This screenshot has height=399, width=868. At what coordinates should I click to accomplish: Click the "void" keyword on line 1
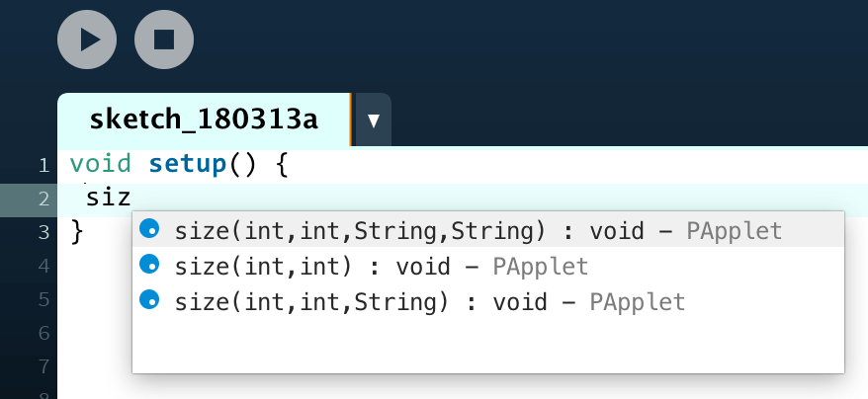click(x=100, y=164)
